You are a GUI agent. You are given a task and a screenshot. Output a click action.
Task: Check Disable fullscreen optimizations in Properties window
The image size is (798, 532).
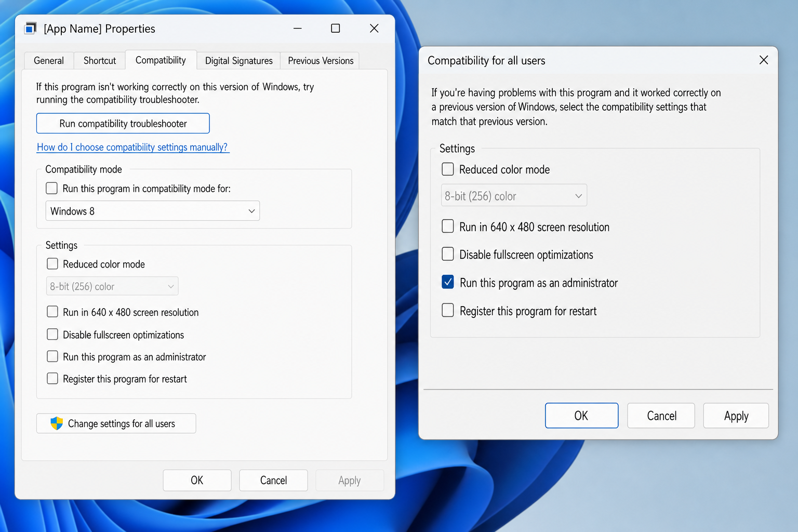click(52, 335)
